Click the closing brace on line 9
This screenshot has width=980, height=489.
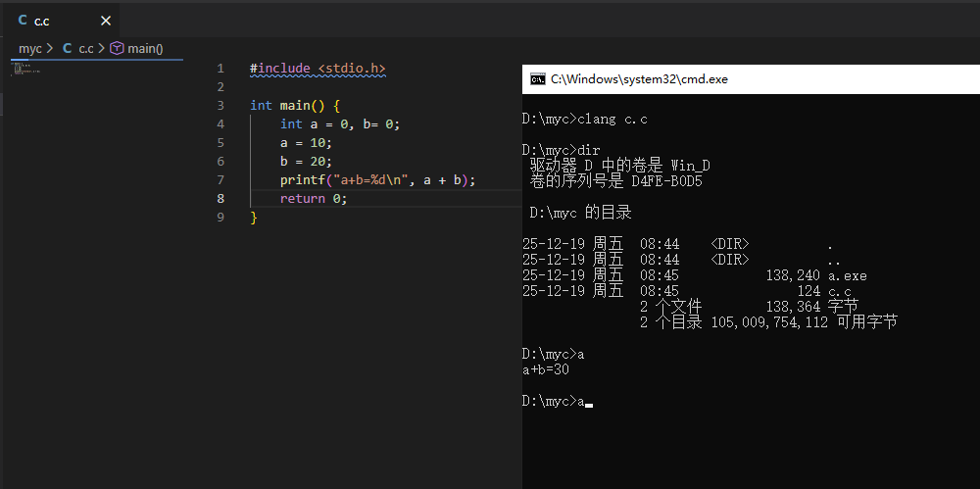[254, 218]
